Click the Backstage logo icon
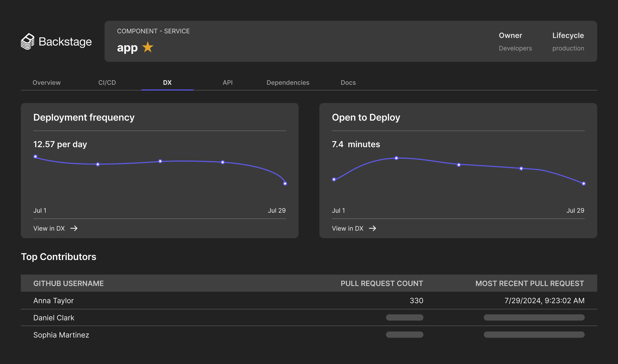The image size is (618, 364). tap(27, 41)
